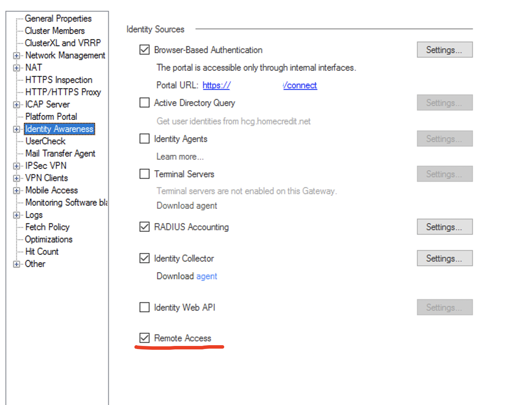Uncheck Identity Collector
The width and height of the screenshot is (532, 405).
pos(144,258)
